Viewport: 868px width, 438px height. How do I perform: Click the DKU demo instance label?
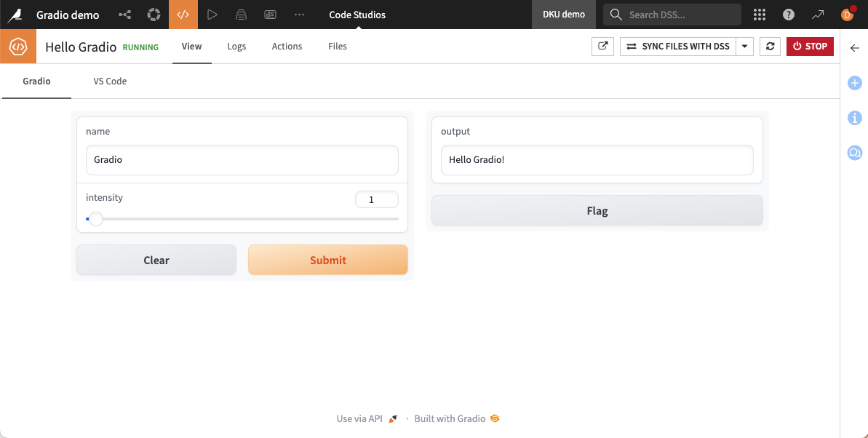pyautogui.click(x=564, y=15)
